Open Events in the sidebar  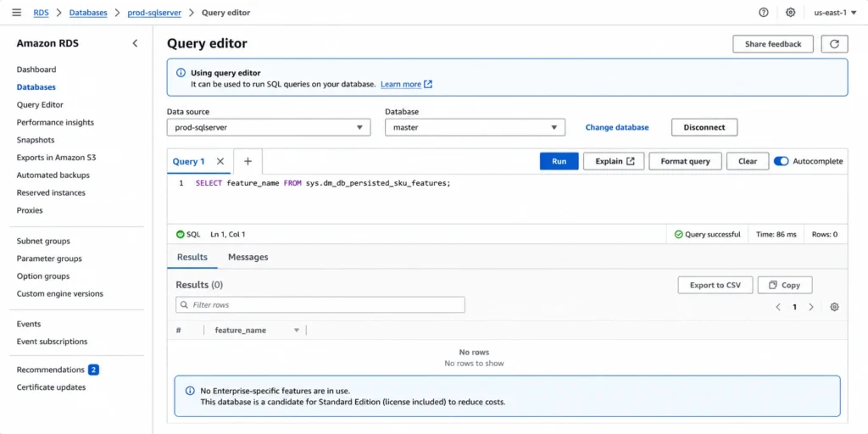(29, 324)
